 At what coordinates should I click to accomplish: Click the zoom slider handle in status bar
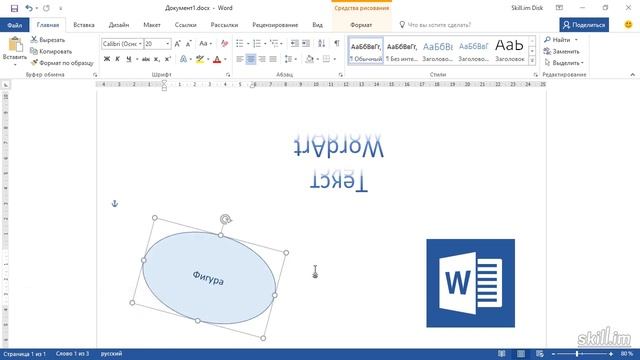577,354
